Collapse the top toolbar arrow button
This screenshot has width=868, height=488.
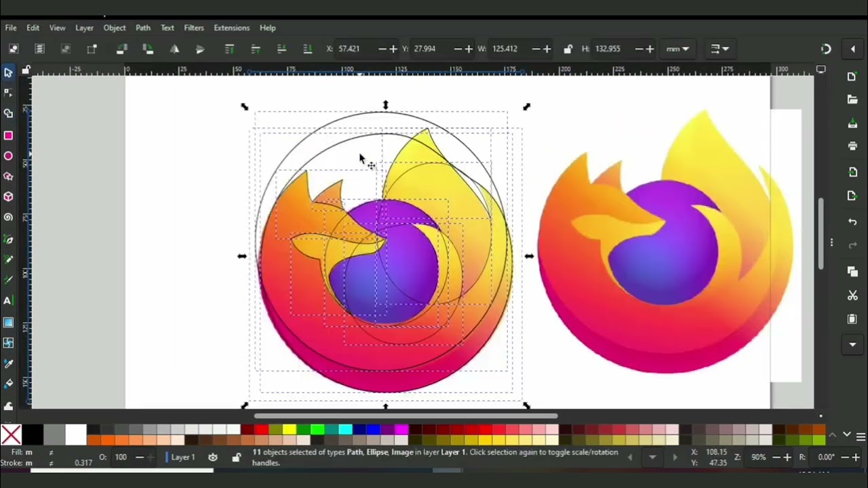tap(852, 49)
